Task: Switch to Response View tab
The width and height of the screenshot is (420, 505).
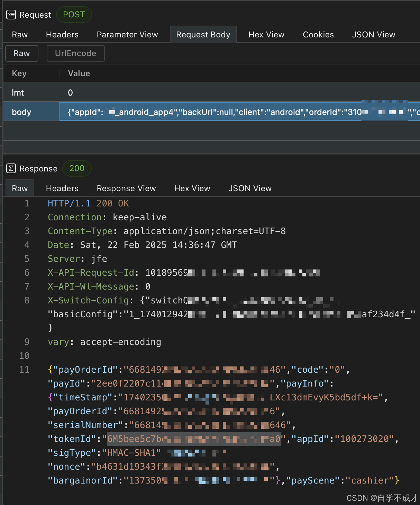Action: (x=126, y=188)
